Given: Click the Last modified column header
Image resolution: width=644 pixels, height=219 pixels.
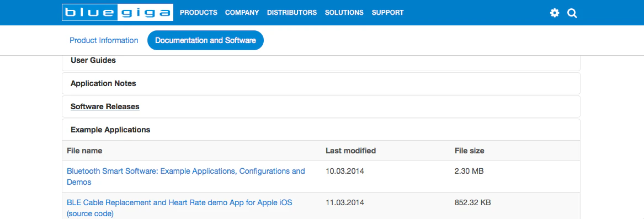Looking at the screenshot, I should pos(351,151).
